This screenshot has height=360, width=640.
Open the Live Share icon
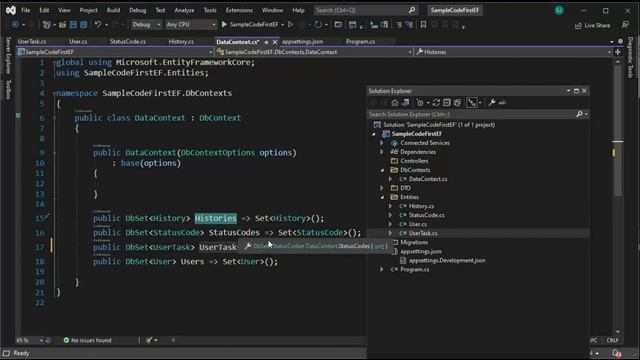point(578,26)
